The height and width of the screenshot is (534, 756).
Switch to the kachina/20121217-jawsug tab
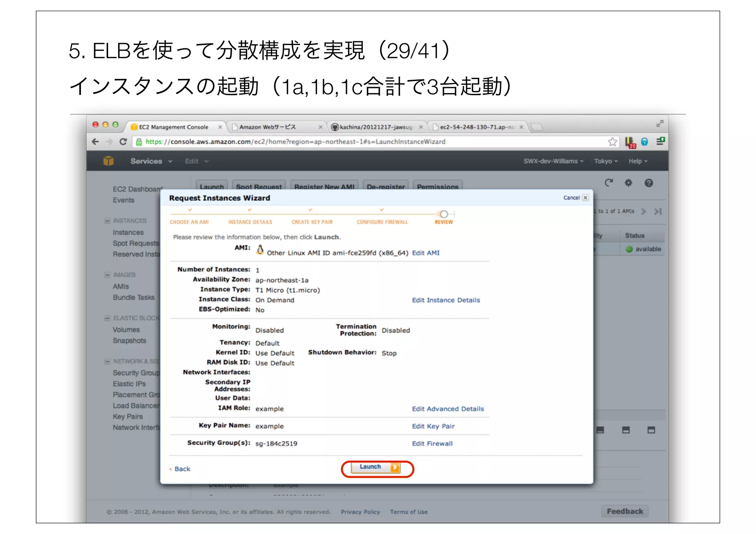point(375,127)
